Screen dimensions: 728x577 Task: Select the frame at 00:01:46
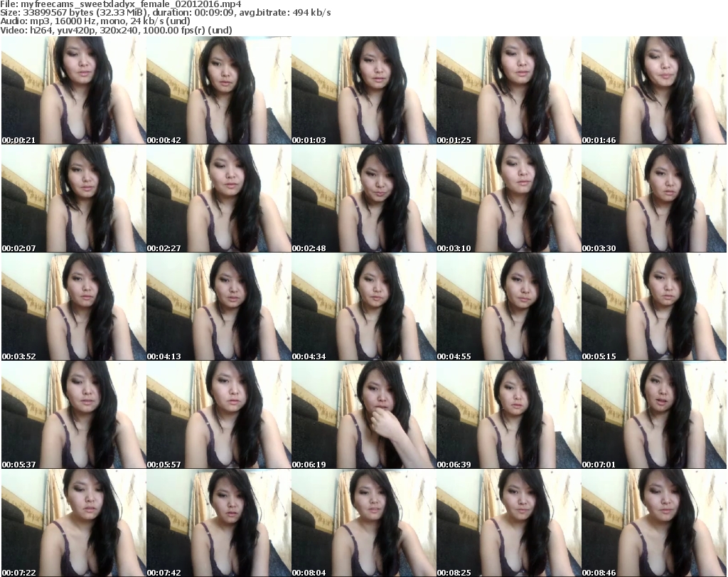654,90
